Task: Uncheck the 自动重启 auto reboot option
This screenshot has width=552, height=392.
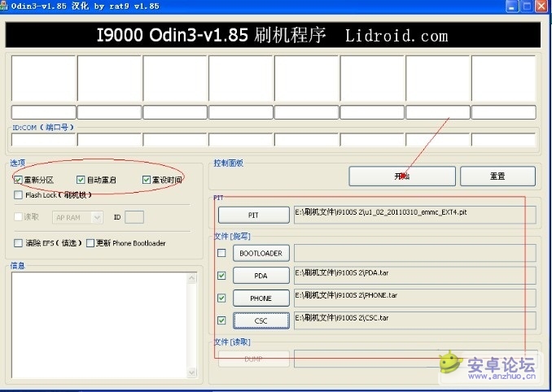Action: click(81, 180)
